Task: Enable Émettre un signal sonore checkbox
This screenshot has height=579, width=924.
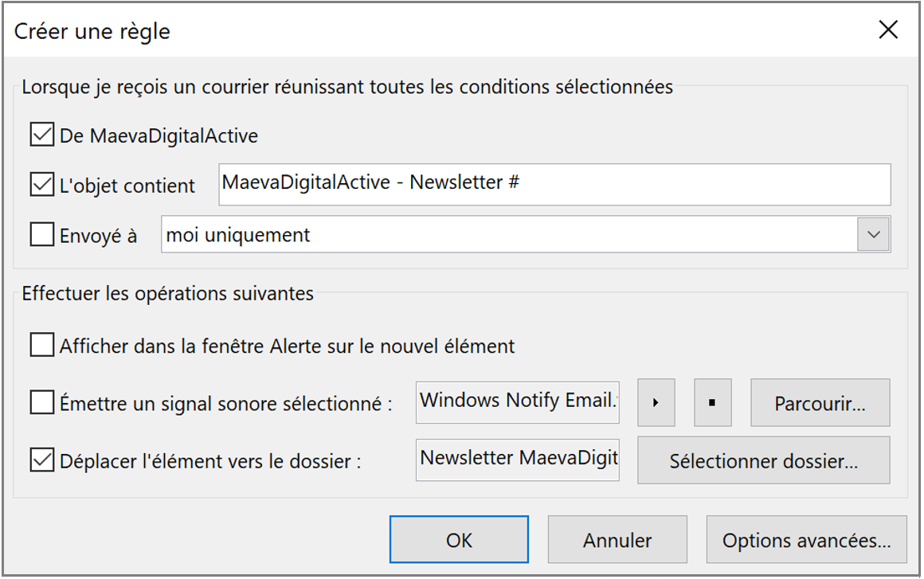Action: point(41,404)
